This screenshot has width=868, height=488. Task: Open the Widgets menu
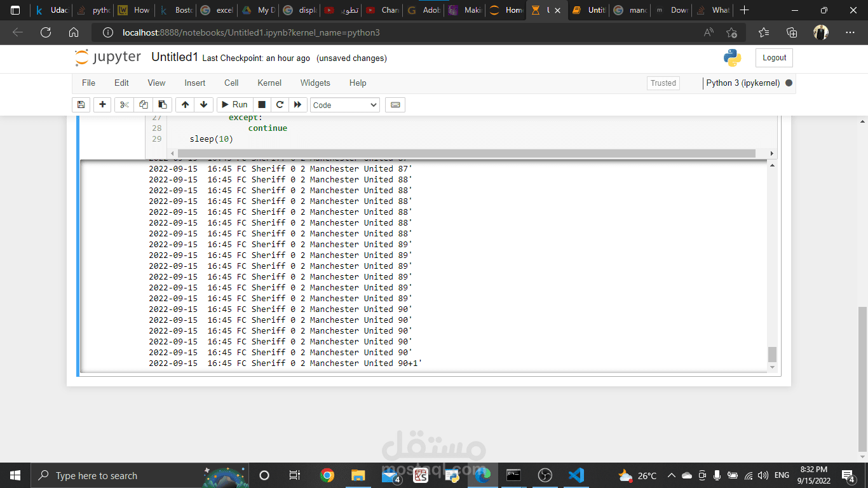pyautogui.click(x=315, y=83)
